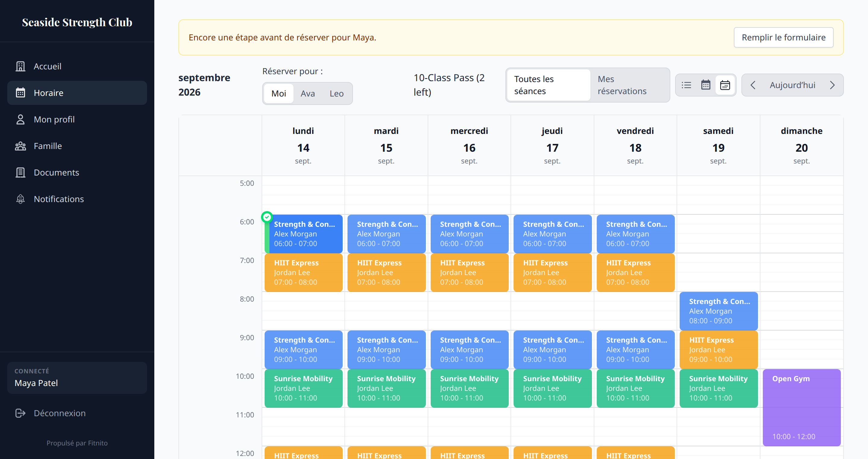This screenshot has height=459, width=868.
Task: Open Thursday 06:00 Strength & Conditioning class
Action: point(553,234)
